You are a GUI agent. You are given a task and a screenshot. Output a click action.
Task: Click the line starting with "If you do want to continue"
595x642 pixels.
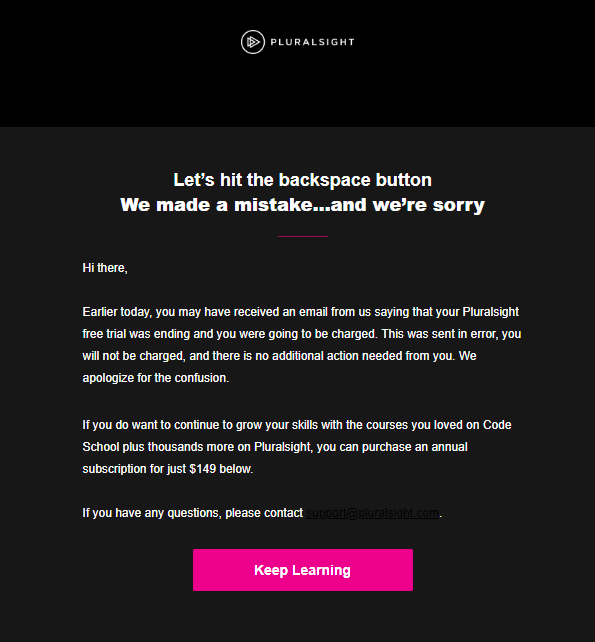(x=297, y=425)
